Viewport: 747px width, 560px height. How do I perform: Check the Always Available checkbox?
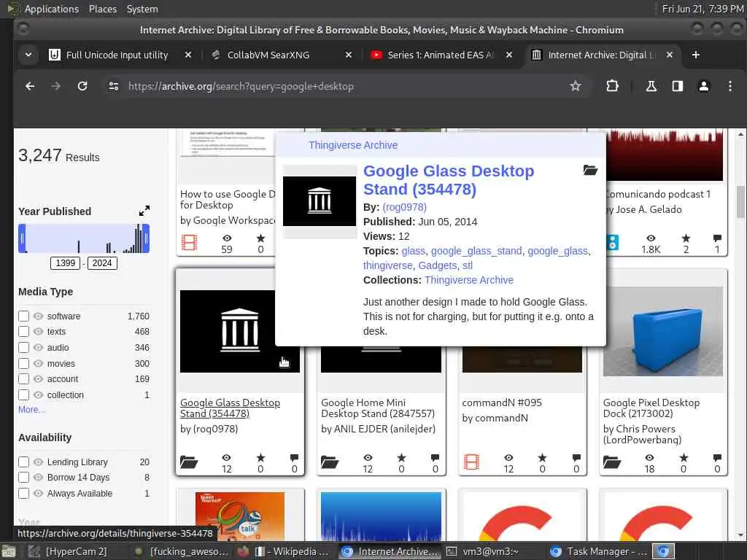tap(24, 494)
